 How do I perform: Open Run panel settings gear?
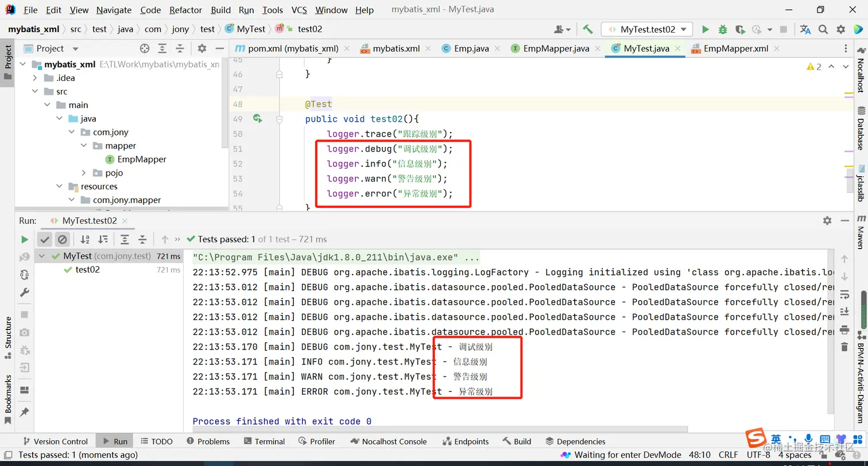pos(827,220)
